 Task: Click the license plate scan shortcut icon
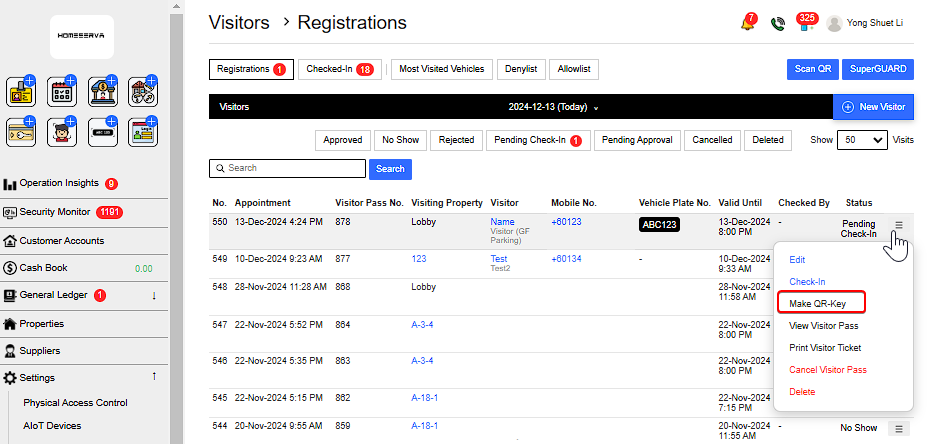(x=103, y=134)
